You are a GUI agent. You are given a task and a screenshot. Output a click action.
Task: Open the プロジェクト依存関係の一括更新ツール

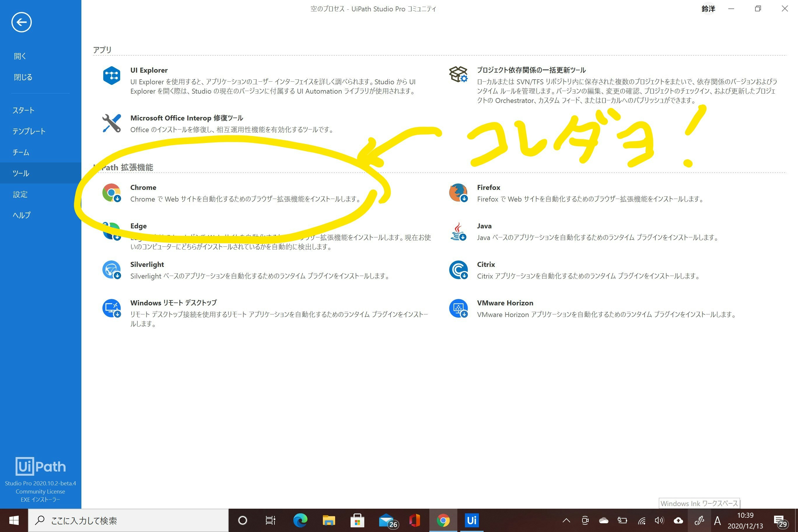[x=531, y=70]
